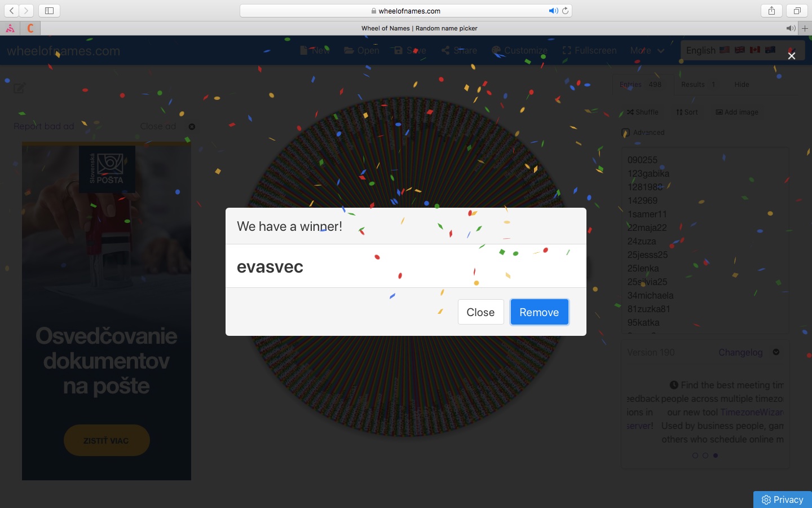Image resolution: width=812 pixels, height=508 pixels.
Task: Click the Shuffle entries icon
Action: [x=630, y=112]
